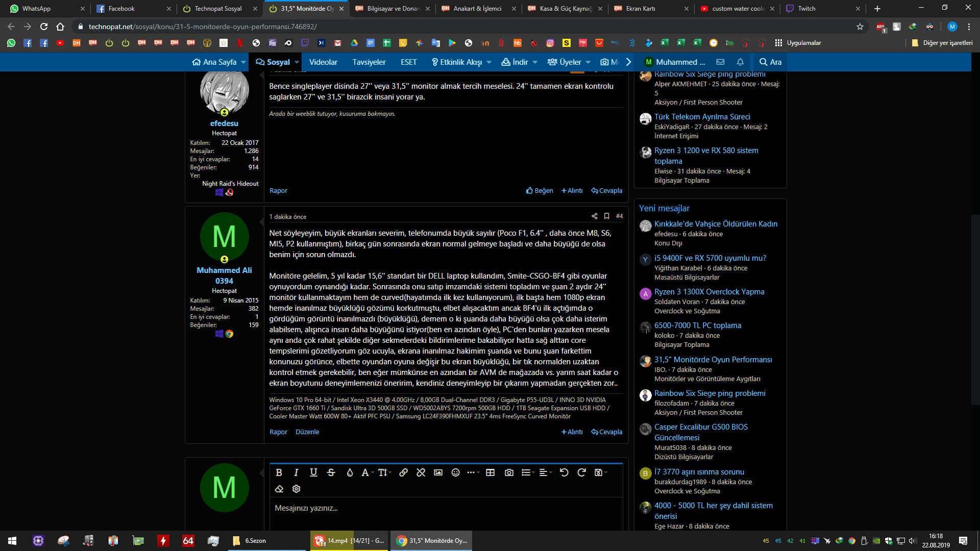The height and width of the screenshot is (551, 980).
Task: Expand the Ana Sayfa dropdown arrow
Action: (x=243, y=62)
